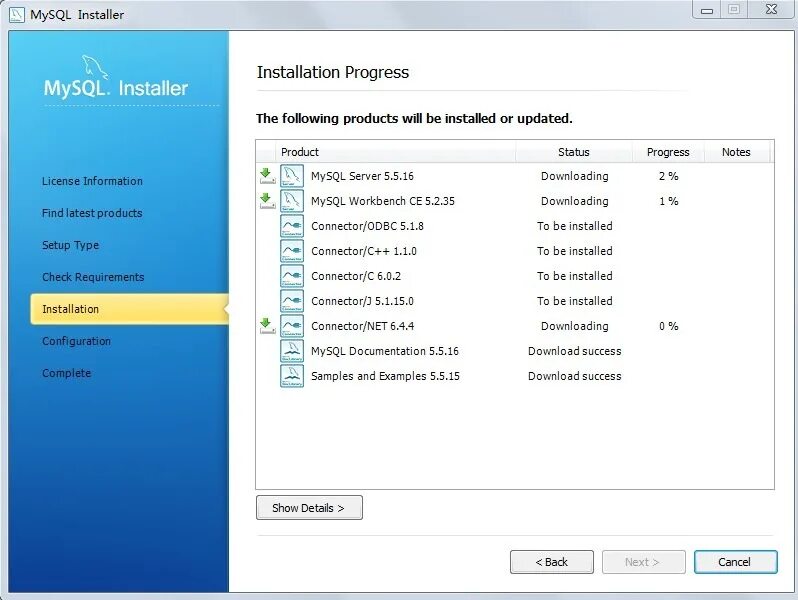The width and height of the screenshot is (798, 600).
Task: Close the MySQL Installer window
Action: [772, 9]
